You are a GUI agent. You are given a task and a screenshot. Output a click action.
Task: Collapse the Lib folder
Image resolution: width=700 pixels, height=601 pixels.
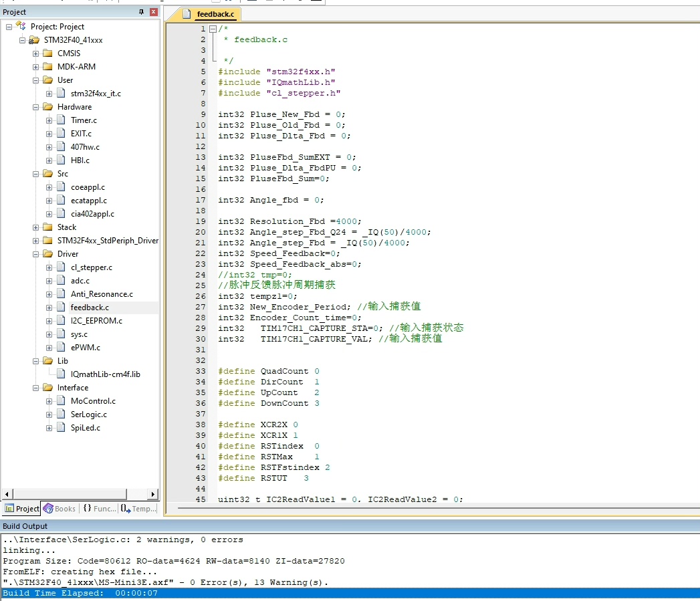click(35, 361)
